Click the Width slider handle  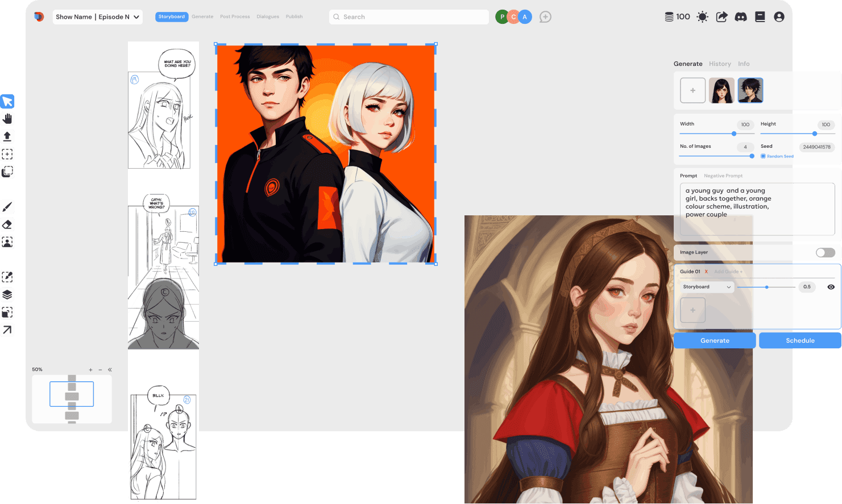[x=734, y=134]
